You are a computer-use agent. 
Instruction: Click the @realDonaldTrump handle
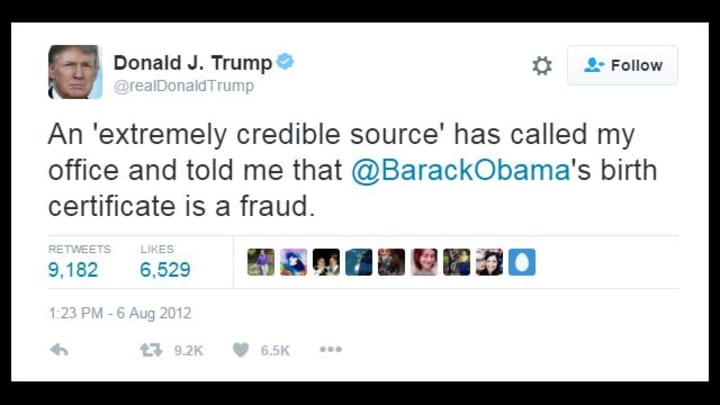click(184, 86)
